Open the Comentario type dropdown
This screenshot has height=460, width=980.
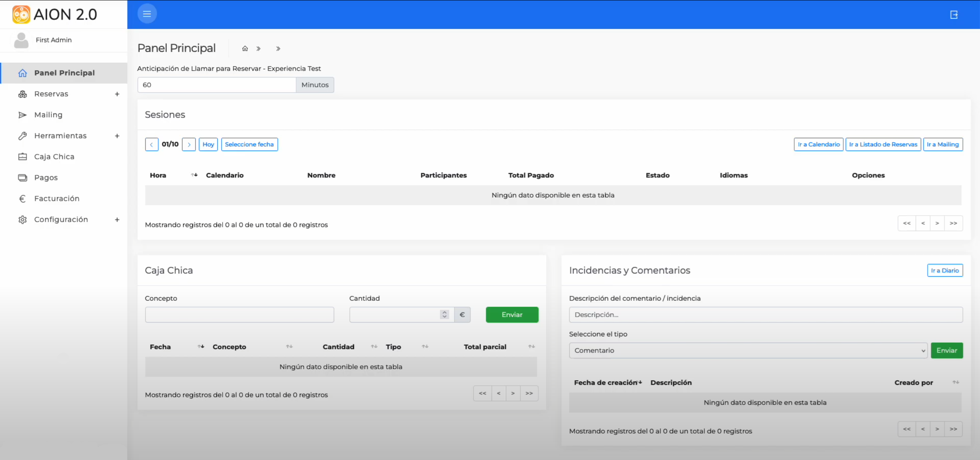tap(748, 350)
